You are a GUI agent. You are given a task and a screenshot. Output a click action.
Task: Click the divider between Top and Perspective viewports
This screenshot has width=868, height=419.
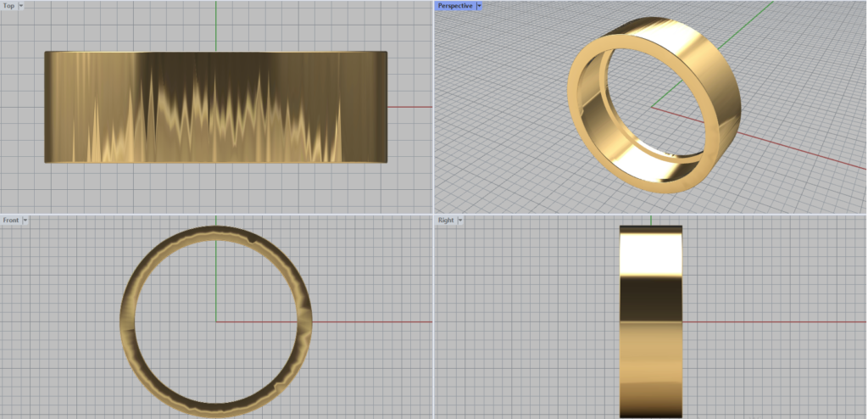[433, 106]
